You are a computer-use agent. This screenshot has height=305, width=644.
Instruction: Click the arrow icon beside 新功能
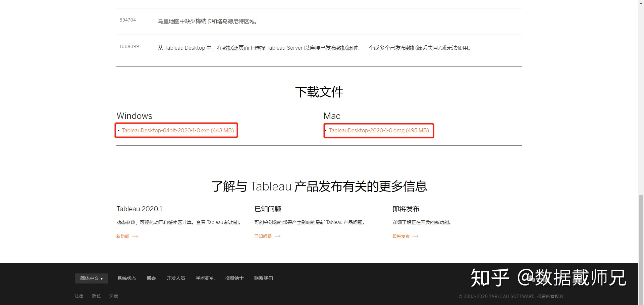[135, 236]
